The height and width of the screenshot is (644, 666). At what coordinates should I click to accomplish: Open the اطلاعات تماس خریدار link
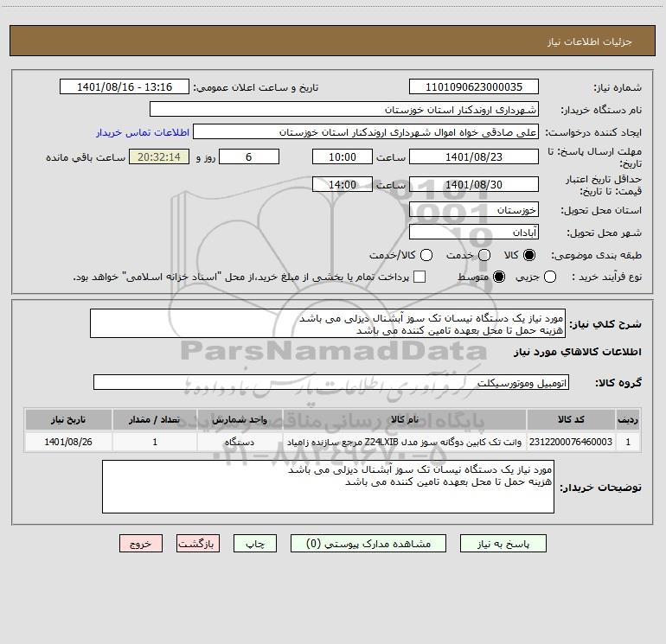point(143,132)
